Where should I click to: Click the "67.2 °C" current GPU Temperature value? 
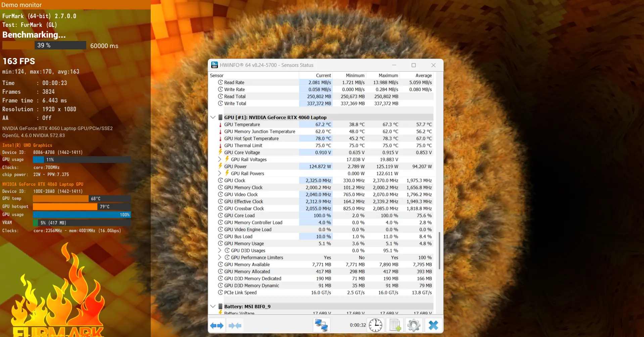click(x=323, y=125)
